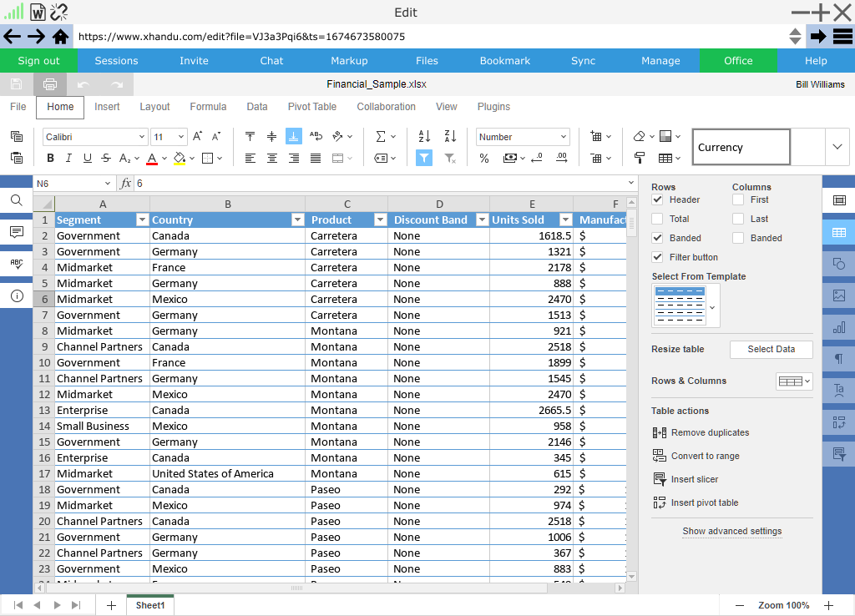Click the Percent style icon

[484, 159]
